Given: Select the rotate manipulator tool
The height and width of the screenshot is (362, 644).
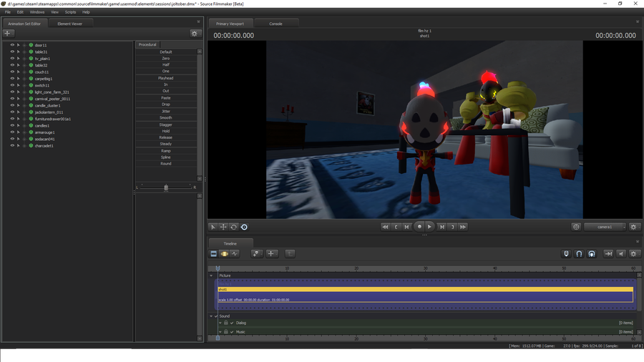Looking at the screenshot, I should coord(234,227).
